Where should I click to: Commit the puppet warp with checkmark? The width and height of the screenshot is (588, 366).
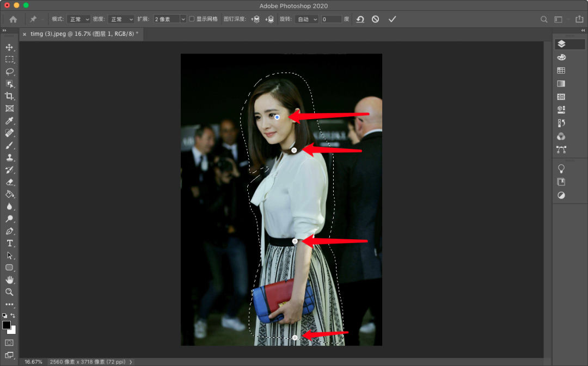pos(392,19)
